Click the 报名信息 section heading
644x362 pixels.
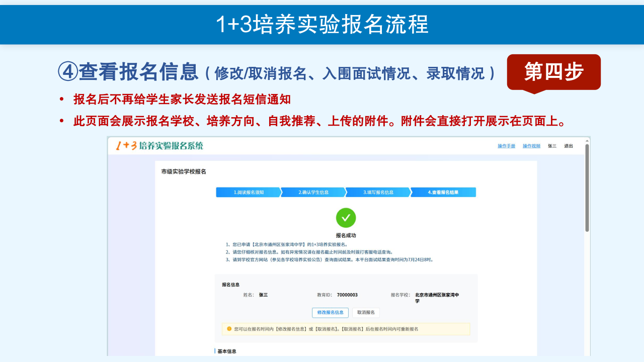click(x=231, y=285)
